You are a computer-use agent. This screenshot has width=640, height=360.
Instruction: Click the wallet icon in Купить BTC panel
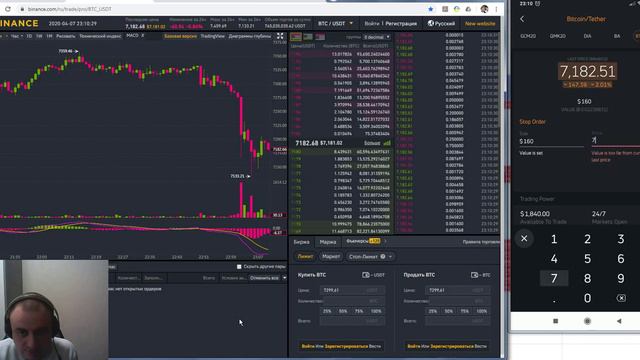click(366, 275)
